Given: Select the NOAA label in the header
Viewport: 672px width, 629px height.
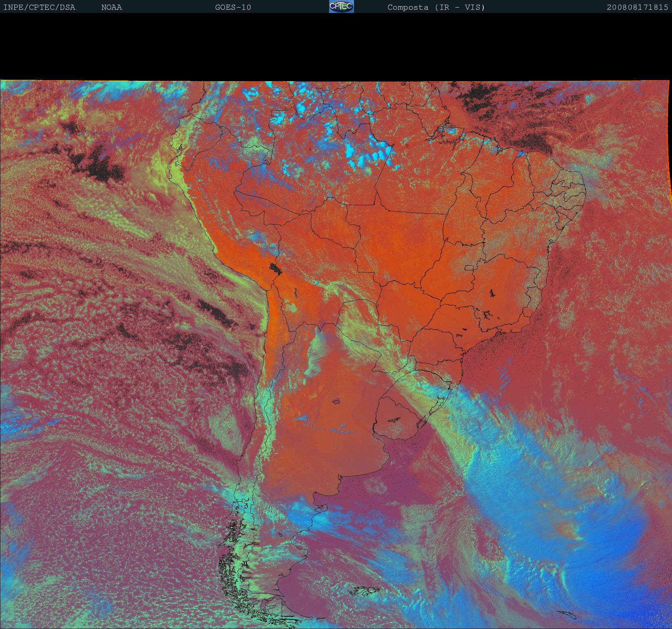Looking at the screenshot, I should point(111,7).
